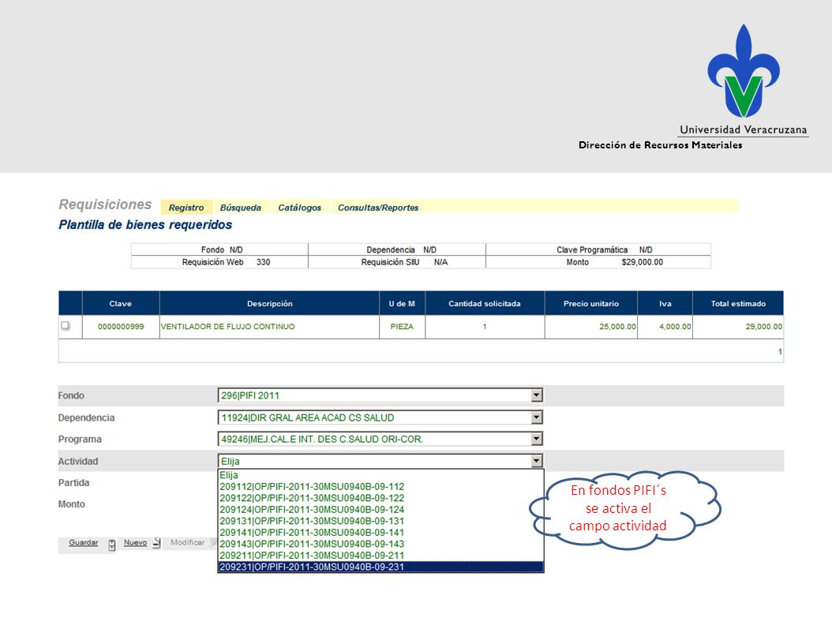Click the total estimate 29,000.00
The height and width of the screenshot is (644, 832).
point(763,326)
